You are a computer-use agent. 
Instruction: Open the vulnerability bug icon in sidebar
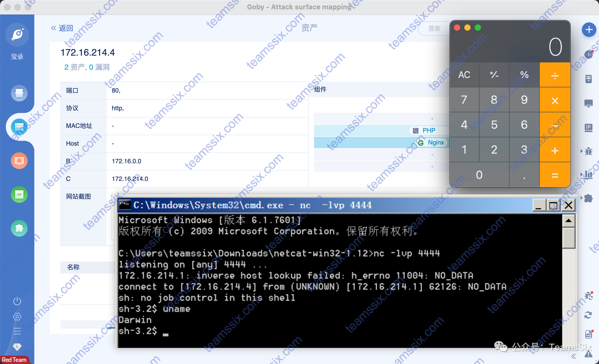[x=19, y=161]
